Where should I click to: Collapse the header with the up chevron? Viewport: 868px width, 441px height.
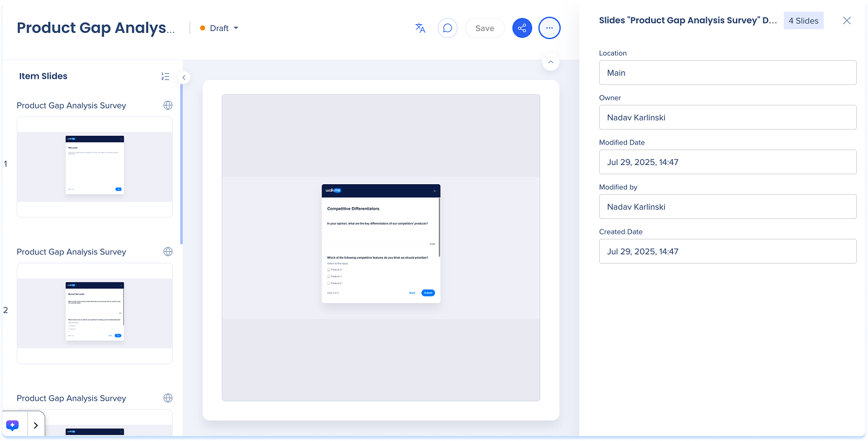click(550, 62)
